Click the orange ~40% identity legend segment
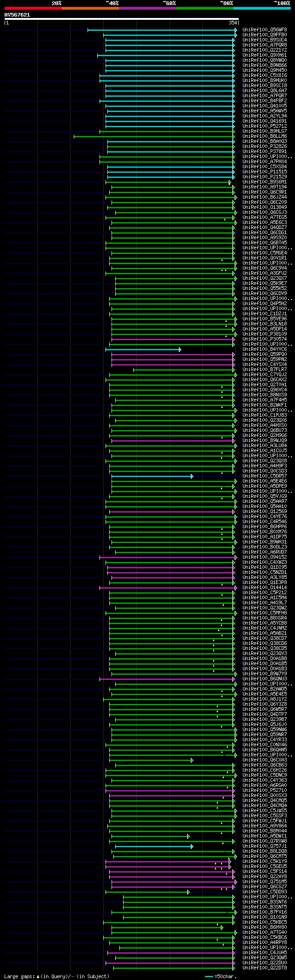 90,8
